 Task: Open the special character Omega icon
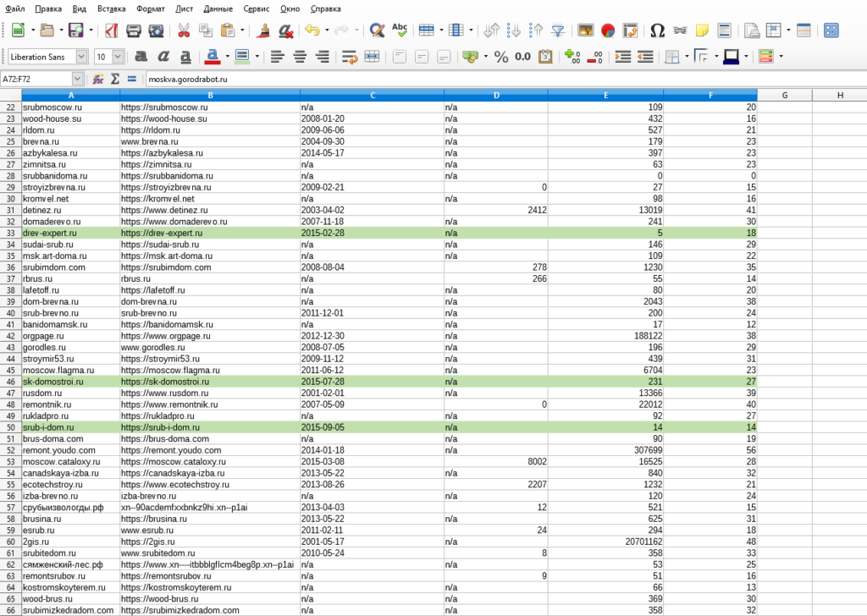pos(657,30)
